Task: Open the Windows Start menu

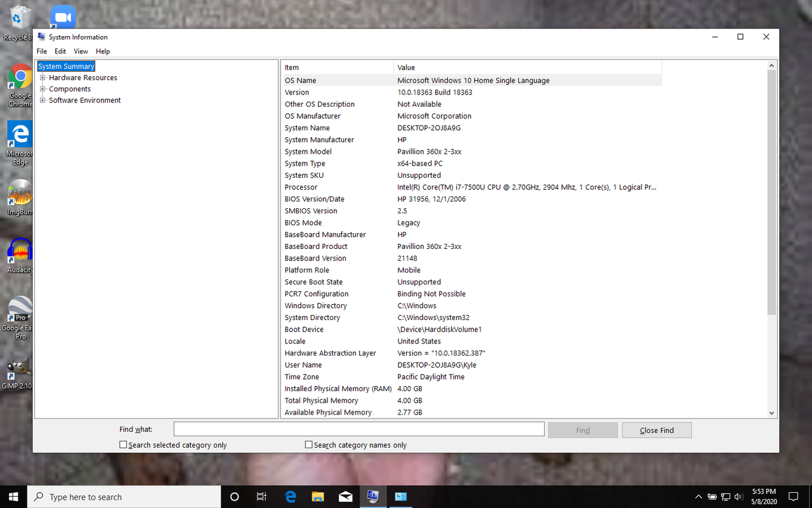Action: [13, 497]
